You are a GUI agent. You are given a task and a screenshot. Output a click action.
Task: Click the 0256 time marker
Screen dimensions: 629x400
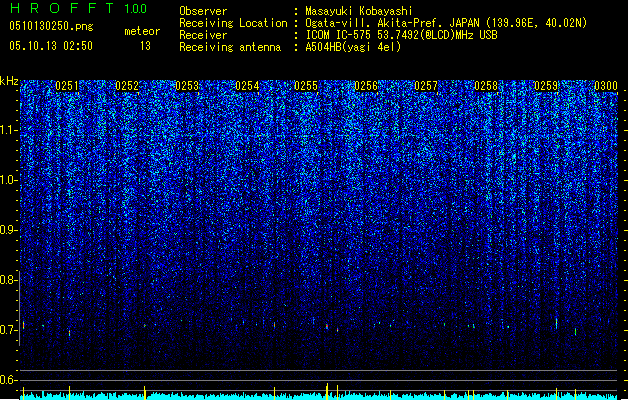366,86
